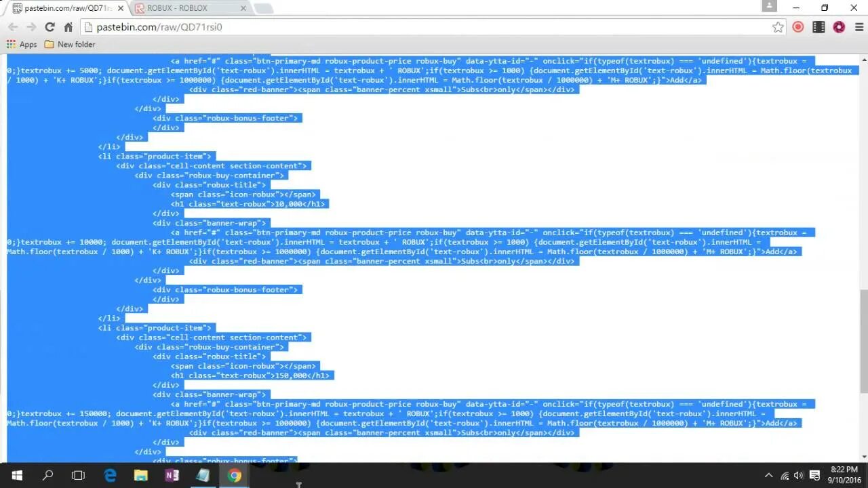
Task: Open the volume control tray icon
Action: click(799, 476)
